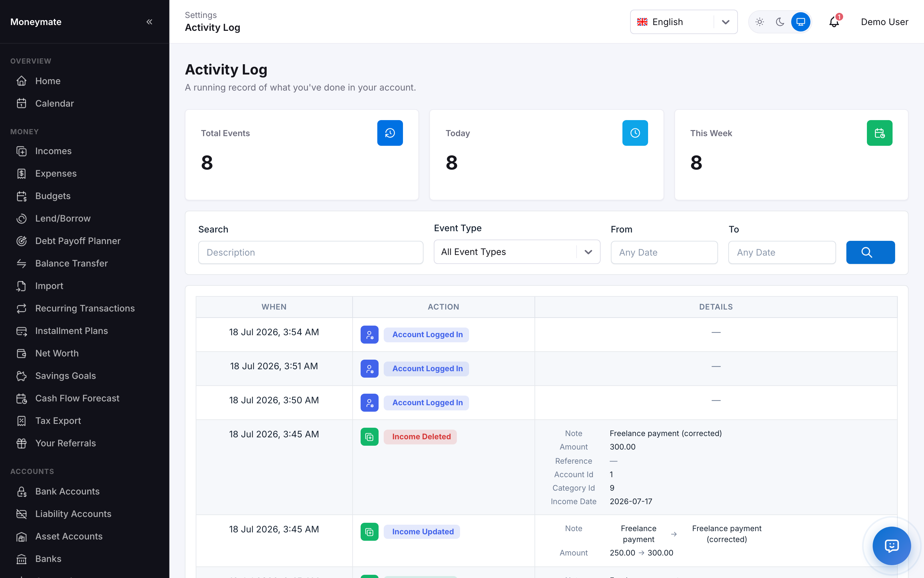The image size is (924, 578).
Task: Click the Debt Payoff Planner target icon
Action: click(22, 241)
